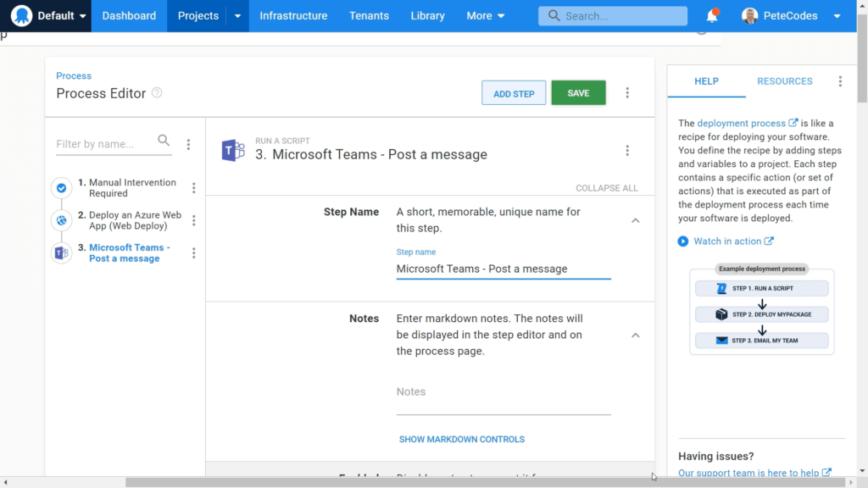The width and height of the screenshot is (868, 488).
Task: Open notifications bell icon
Action: pyautogui.click(x=712, y=16)
